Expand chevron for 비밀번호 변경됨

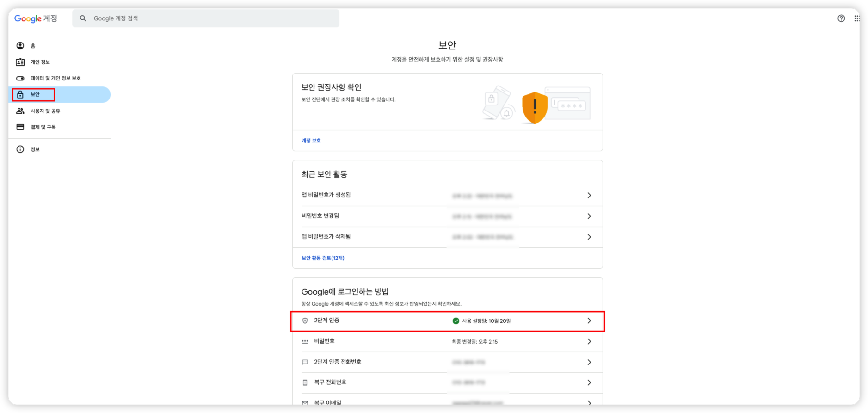point(589,216)
